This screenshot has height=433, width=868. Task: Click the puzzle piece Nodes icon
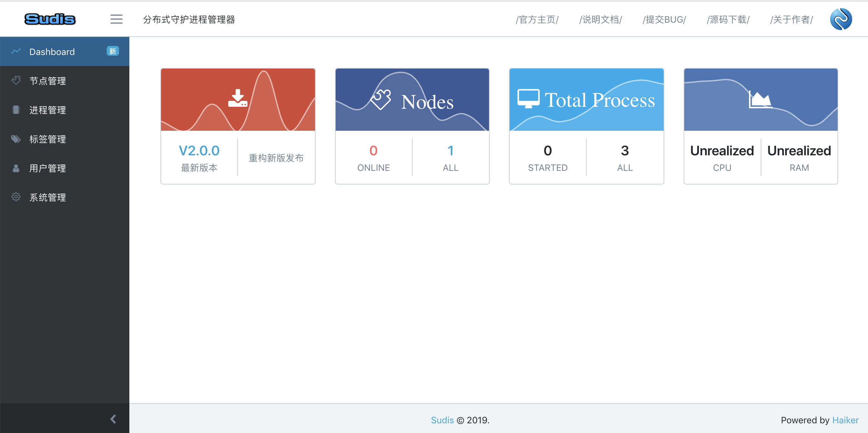point(381,99)
